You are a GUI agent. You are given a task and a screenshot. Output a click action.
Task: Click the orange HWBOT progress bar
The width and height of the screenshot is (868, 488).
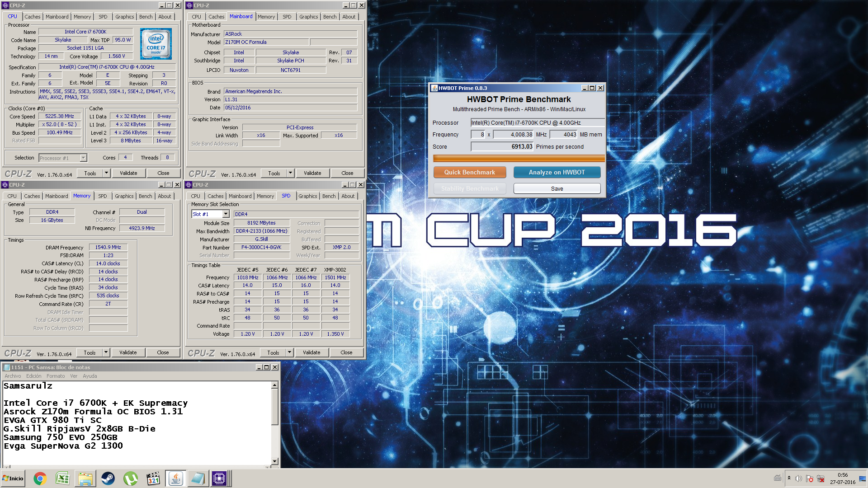click(519, 158)
